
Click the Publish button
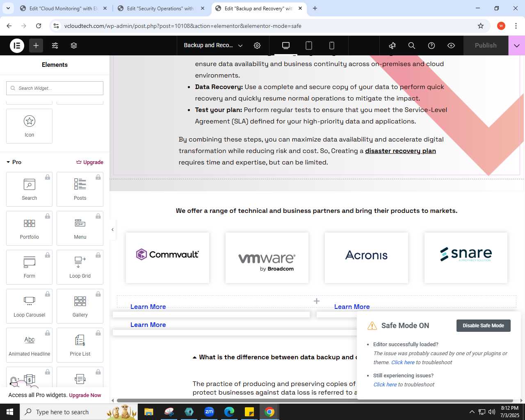pos(486,46)
